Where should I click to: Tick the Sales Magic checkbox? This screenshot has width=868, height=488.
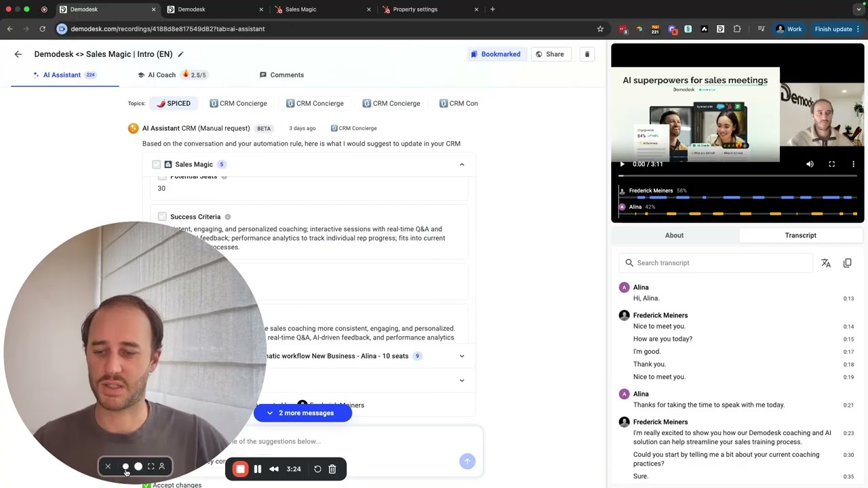tap(157, 164)
